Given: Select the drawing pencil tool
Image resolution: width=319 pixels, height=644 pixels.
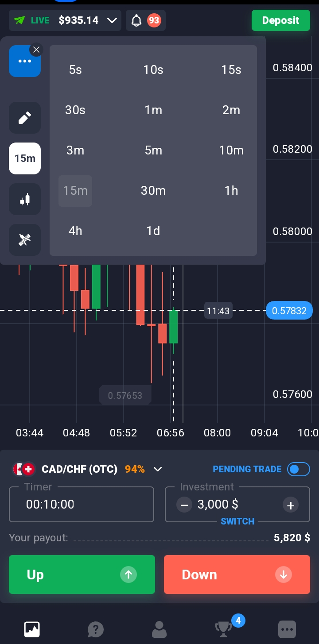Looking at the screenshot, I should click(25, 118).
